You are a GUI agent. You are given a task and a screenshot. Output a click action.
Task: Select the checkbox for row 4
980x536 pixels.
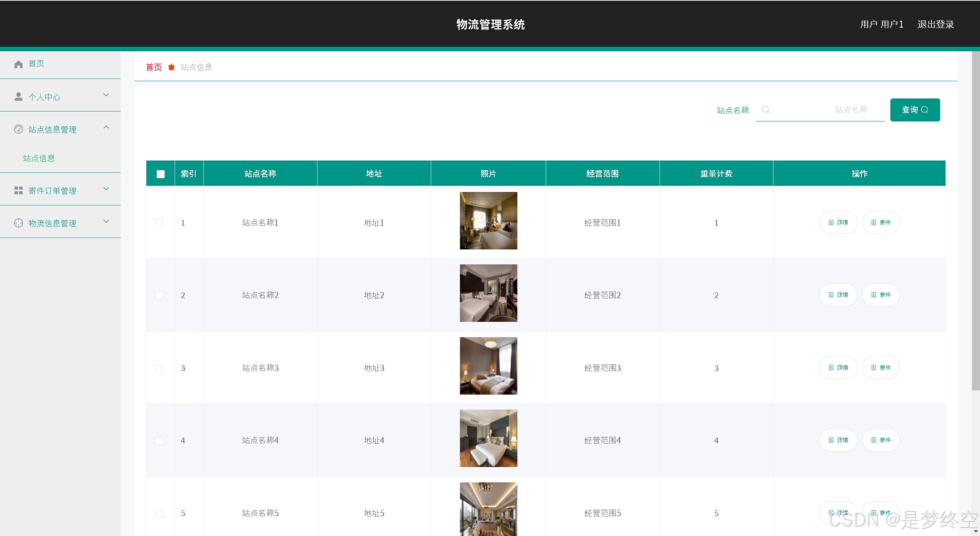coord(160,441)
